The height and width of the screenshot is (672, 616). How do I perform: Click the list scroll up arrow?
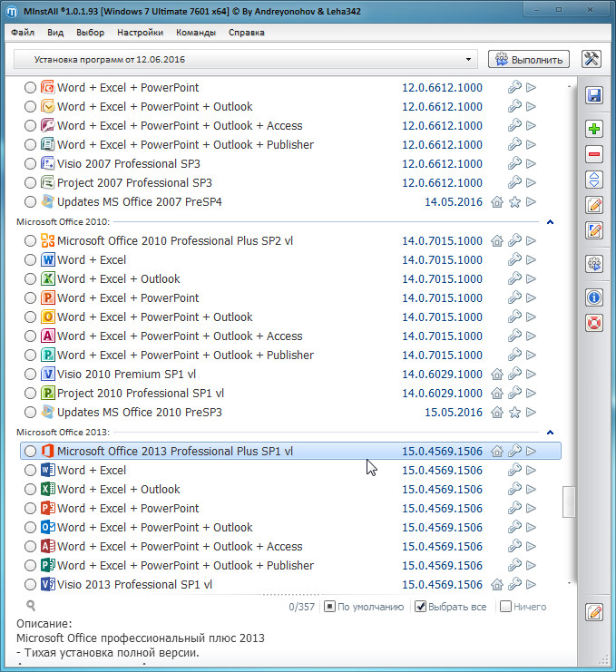(569, 86)
